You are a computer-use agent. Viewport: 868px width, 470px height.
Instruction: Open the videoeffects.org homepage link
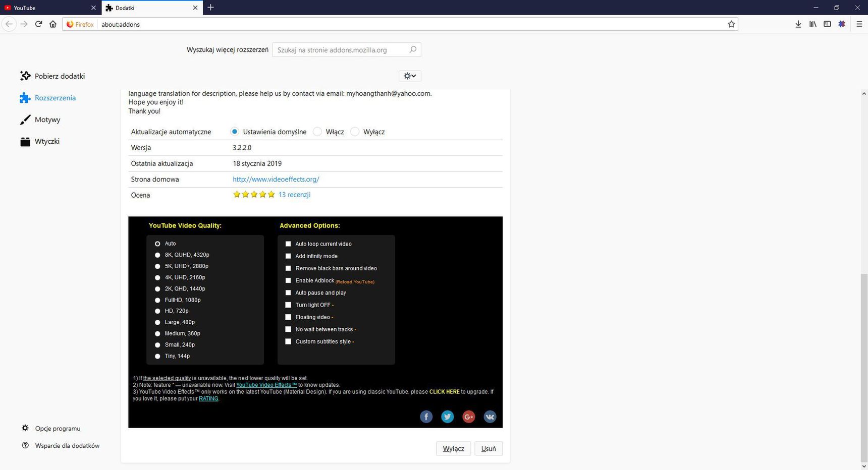[x=276, y=179]
